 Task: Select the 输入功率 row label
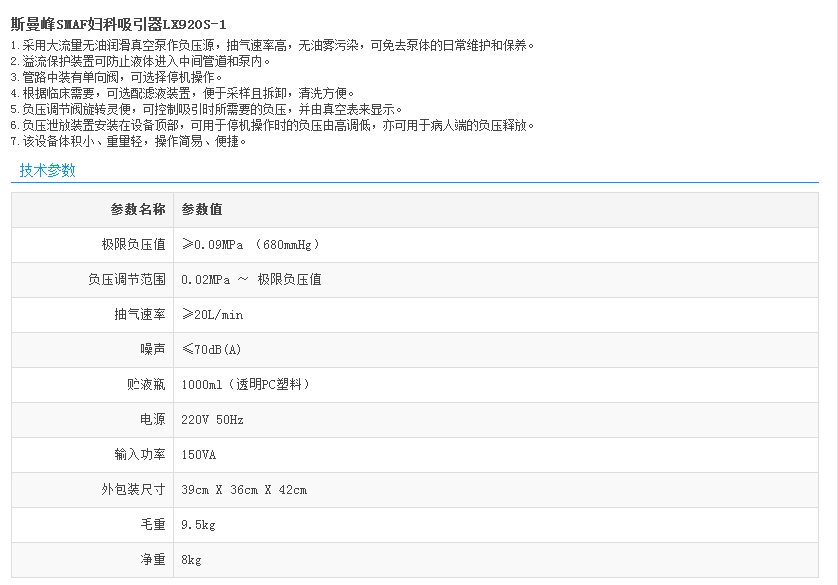tap(140, 454)
